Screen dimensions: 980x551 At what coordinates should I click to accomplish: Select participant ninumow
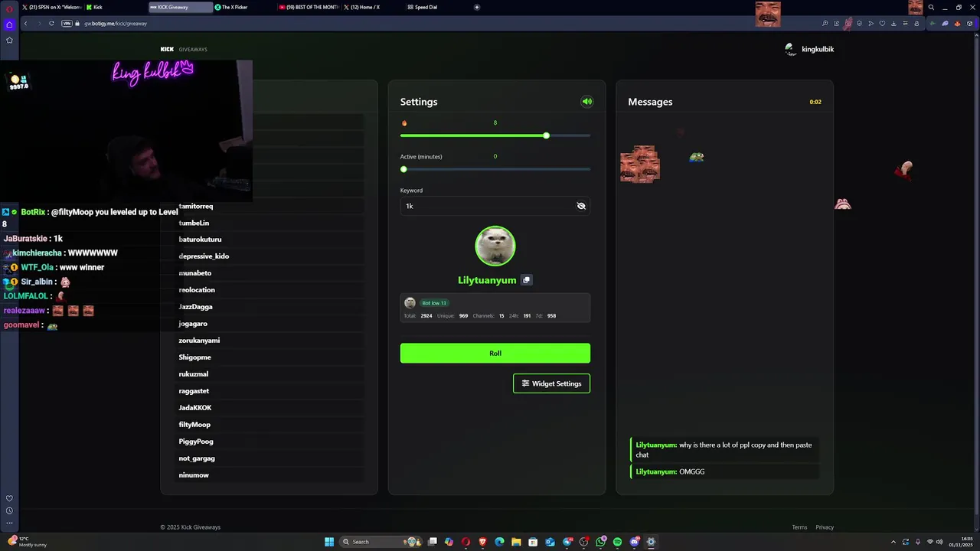click(194, 475)
